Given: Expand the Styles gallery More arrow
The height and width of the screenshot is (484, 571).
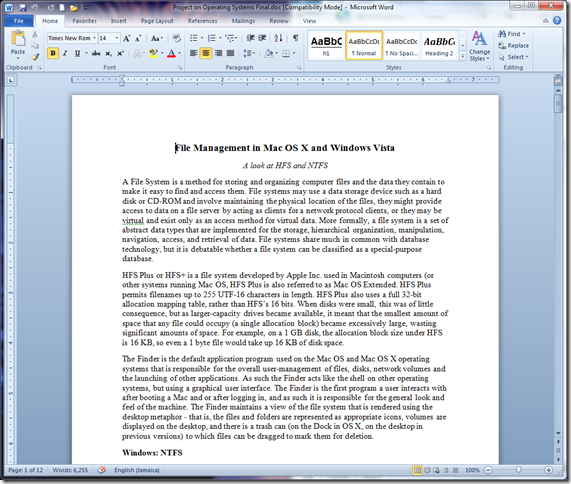Looking at the screenshot, I should click(462, 56).
